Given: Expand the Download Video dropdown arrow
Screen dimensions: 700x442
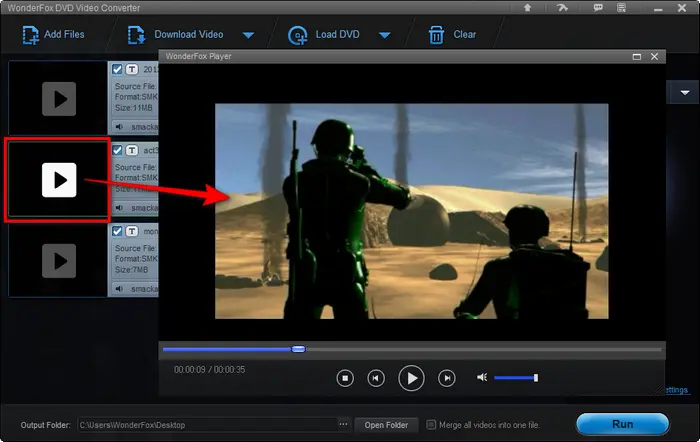Looking at the screenshot, I should coord(249,35).
